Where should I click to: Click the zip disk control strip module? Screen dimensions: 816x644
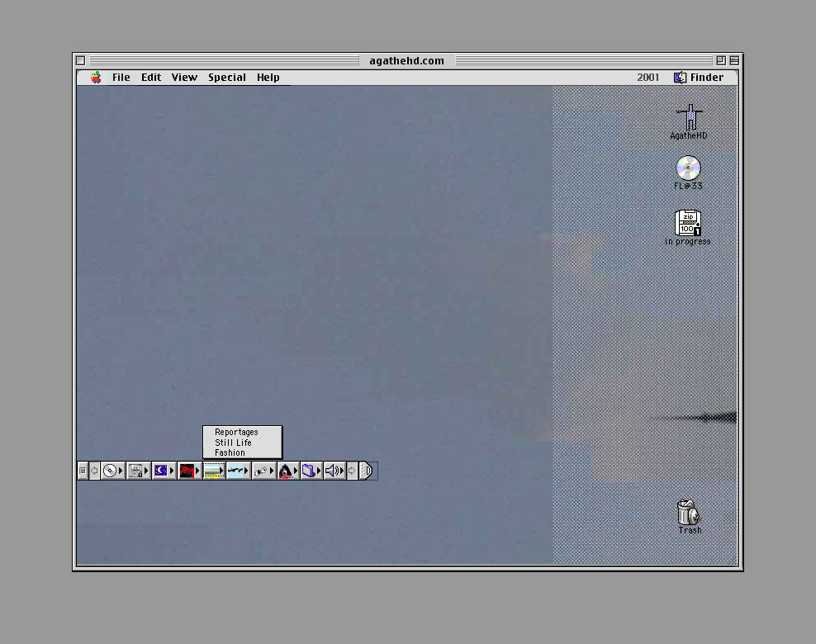[x=139, y=471]
